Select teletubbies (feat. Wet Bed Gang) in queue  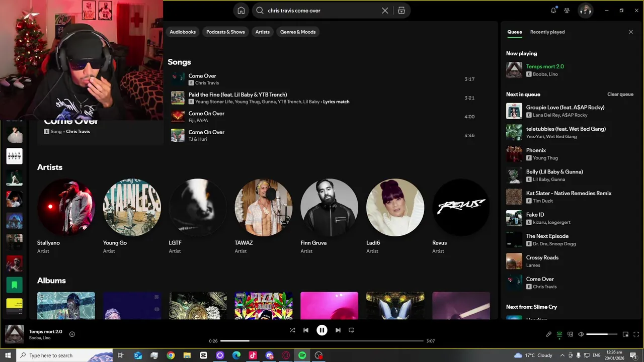571,132
